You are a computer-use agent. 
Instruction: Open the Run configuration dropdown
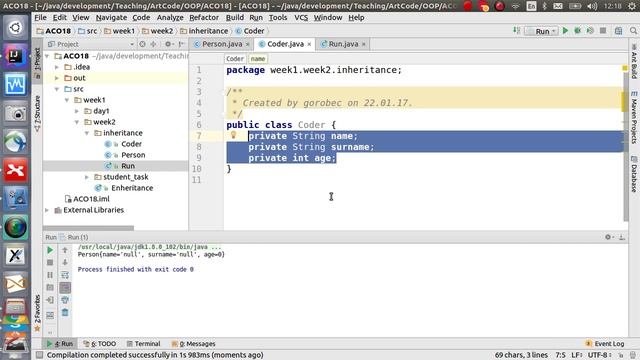pos(541,31)
